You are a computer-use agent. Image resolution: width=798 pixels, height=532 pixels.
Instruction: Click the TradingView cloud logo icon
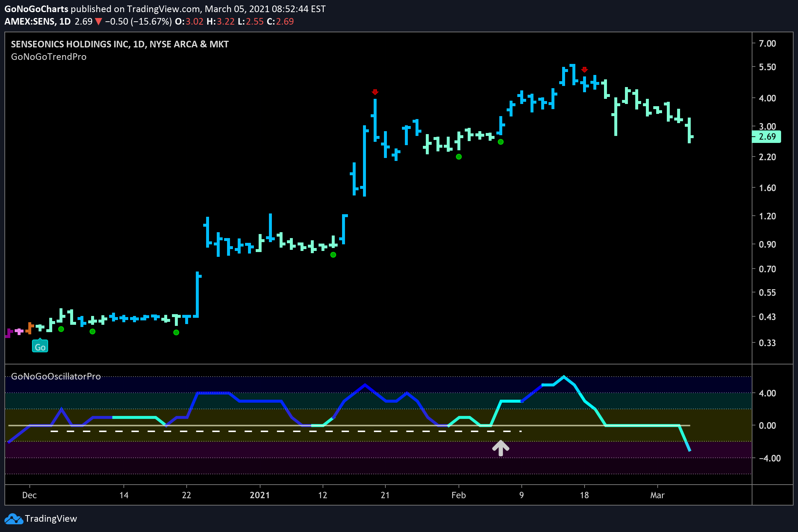pyautogui.click(x=13, y=519)
